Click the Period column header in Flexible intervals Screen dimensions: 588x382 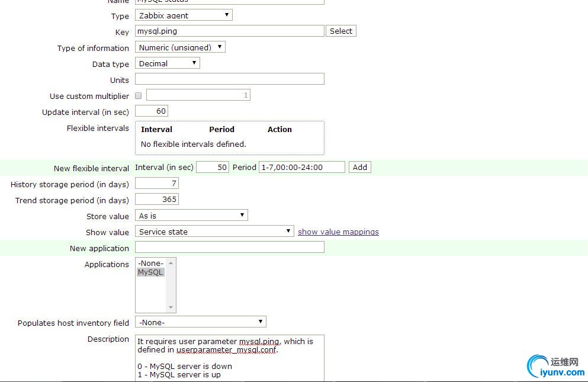point(221,130)
